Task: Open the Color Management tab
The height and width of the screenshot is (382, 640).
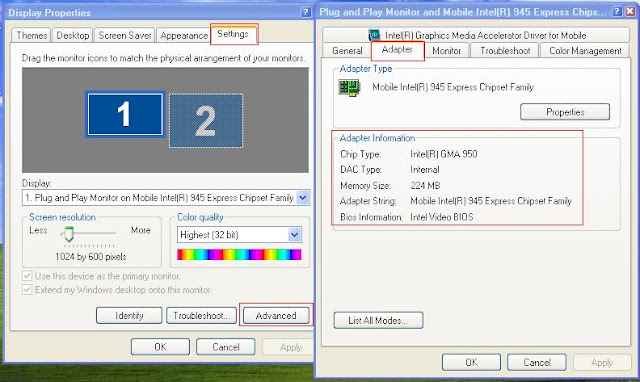Action: point(585,51)
